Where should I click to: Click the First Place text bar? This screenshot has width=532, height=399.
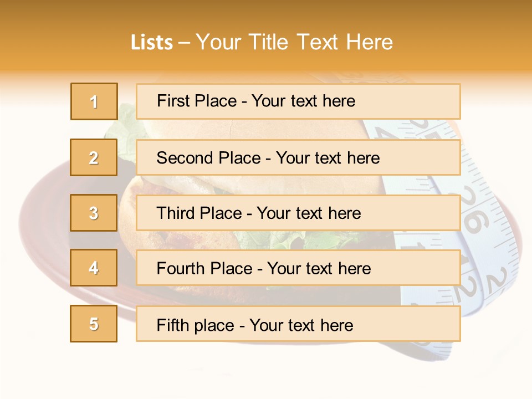298,101
